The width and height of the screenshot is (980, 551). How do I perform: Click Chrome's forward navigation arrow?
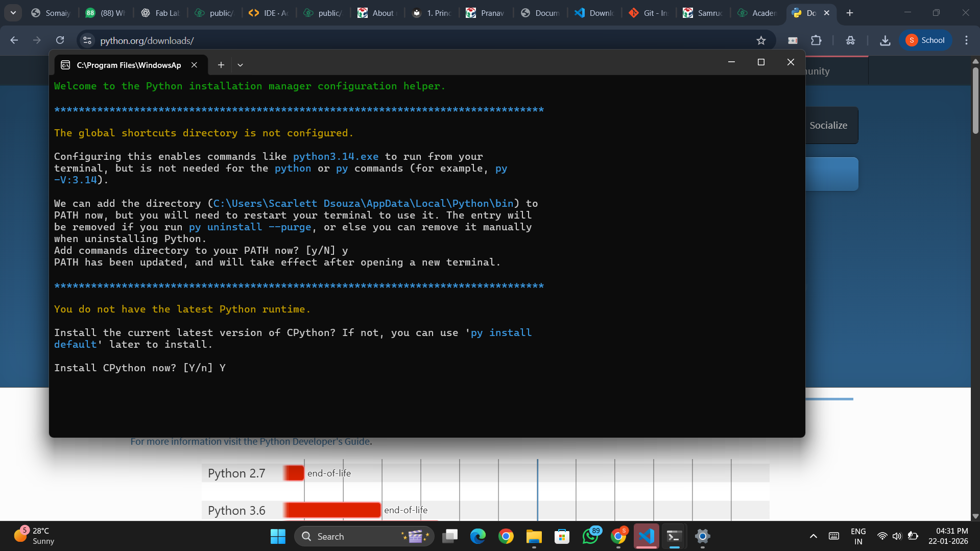pos(37,40)
